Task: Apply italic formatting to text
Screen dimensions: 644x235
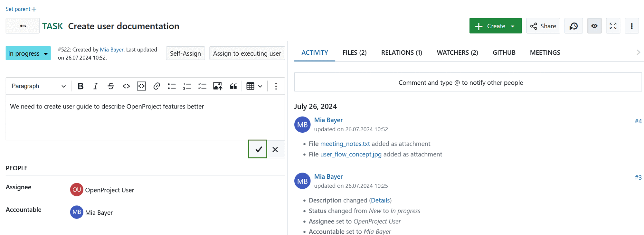Action: pyautogui.click(x=95, y=86)
